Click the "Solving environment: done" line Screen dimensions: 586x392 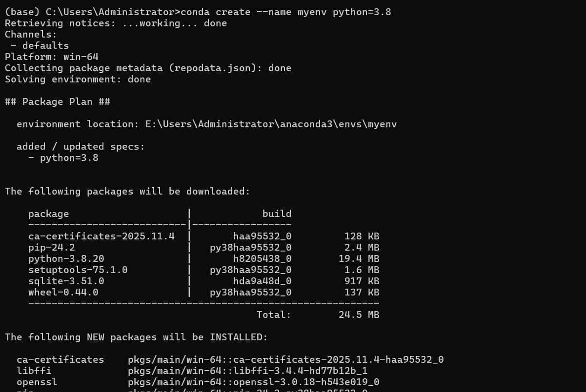(x=78, y=79)
